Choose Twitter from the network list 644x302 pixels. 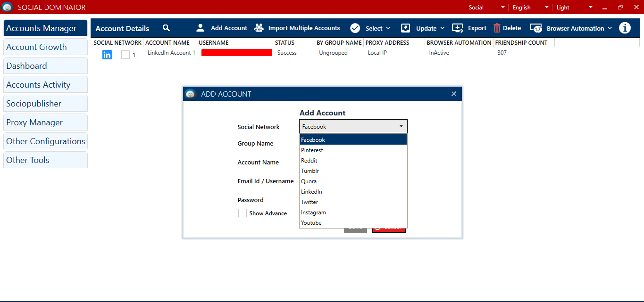click(353, 202)
